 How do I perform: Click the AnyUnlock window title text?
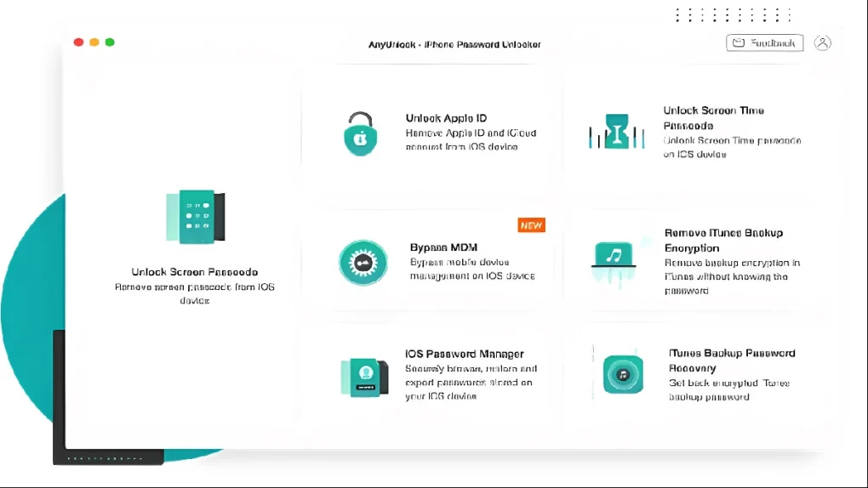[454, 44]
